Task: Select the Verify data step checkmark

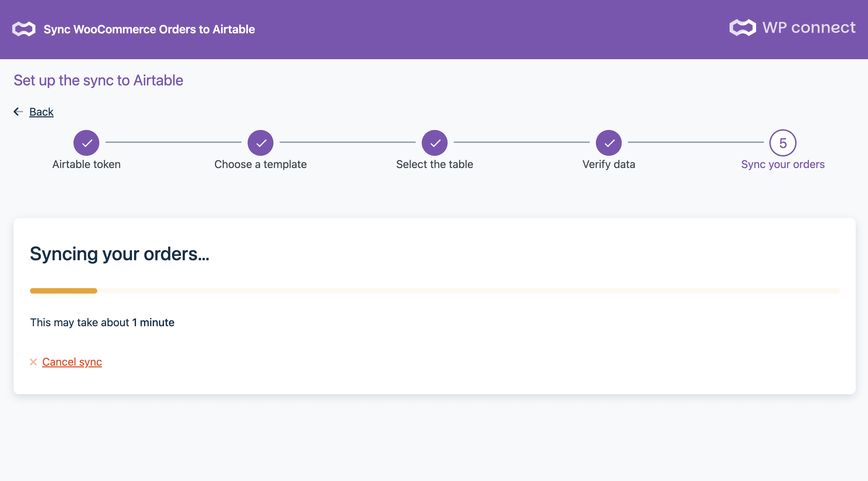Action: click(609, 143)
